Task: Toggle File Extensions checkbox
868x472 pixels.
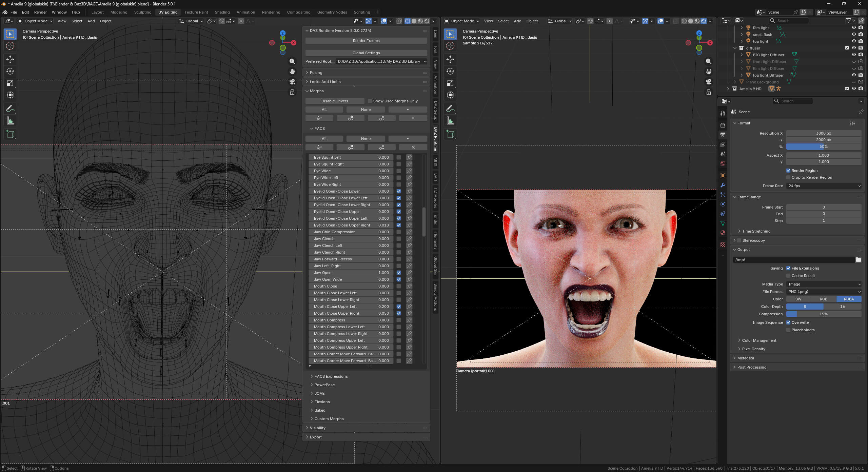Action: tap(788, 268)
